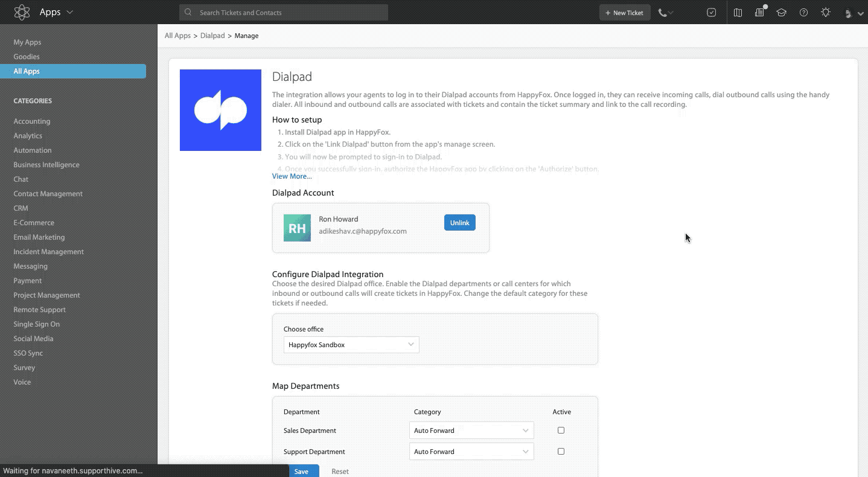Image resolution: width=868 pixels, height=477 pixels.
Task: Open the help question mark icon
Action: pos(803,12)
